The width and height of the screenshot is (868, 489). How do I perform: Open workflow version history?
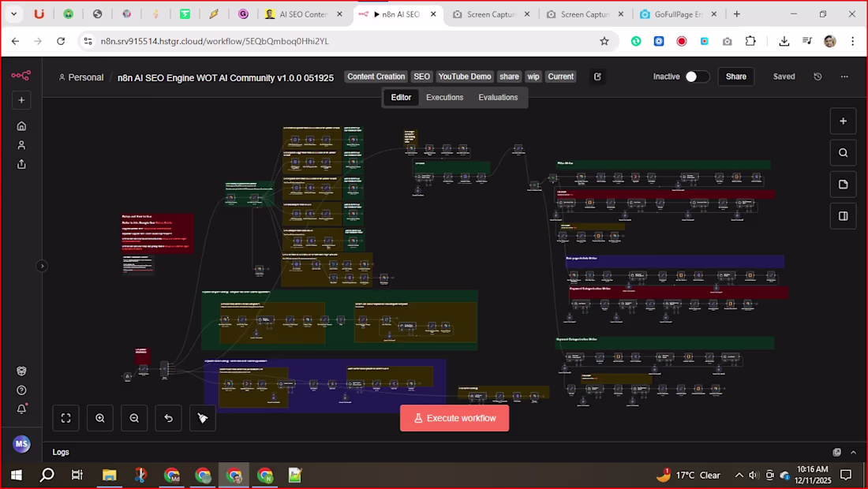[817, 77]
